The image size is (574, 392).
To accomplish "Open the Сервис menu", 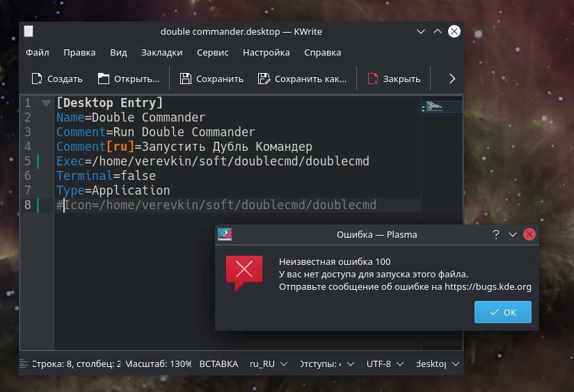I will [213, 53].
